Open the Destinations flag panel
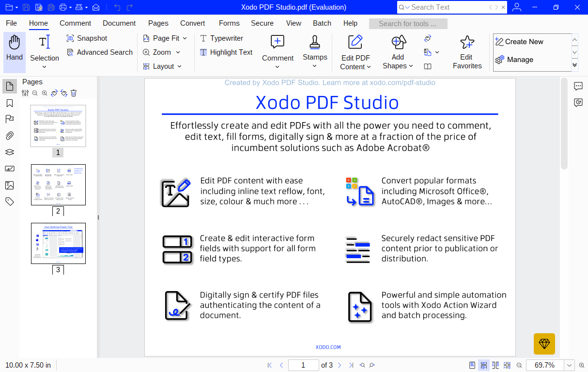This screenshot has height=372, width=588. (x=10, y=119)
